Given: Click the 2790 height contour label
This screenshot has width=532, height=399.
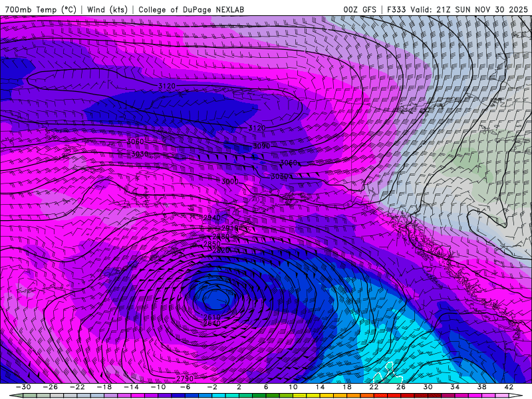Looking at the screenshot, I should (x=185, y=378).
